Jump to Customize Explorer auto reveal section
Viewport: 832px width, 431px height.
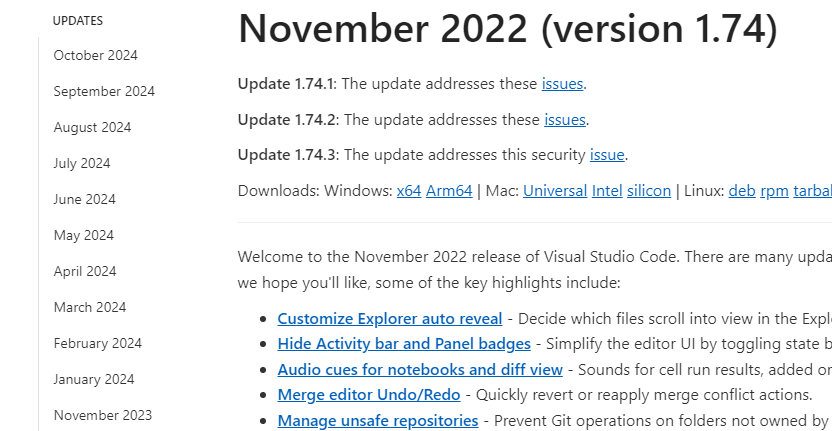pos(390,319)
